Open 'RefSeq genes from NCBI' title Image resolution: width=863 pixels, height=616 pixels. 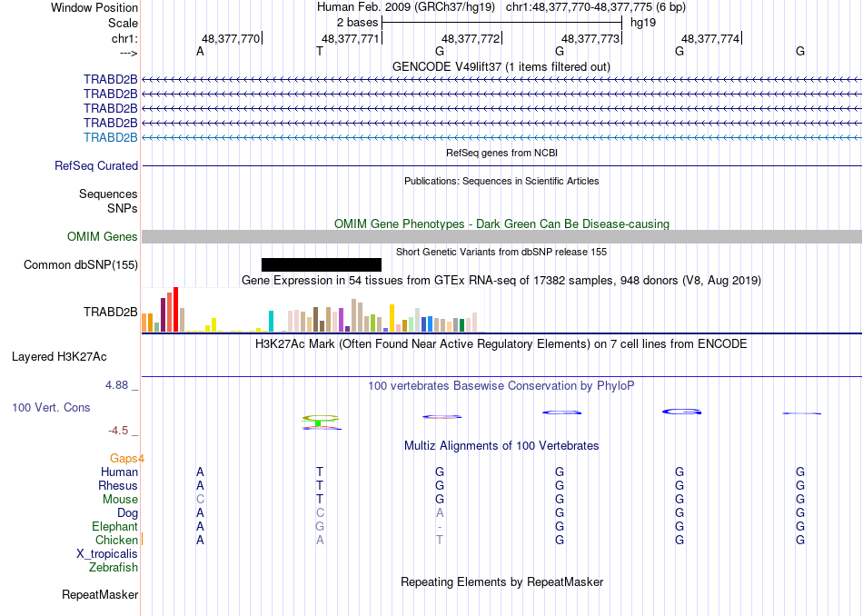[x=502, y=153]
